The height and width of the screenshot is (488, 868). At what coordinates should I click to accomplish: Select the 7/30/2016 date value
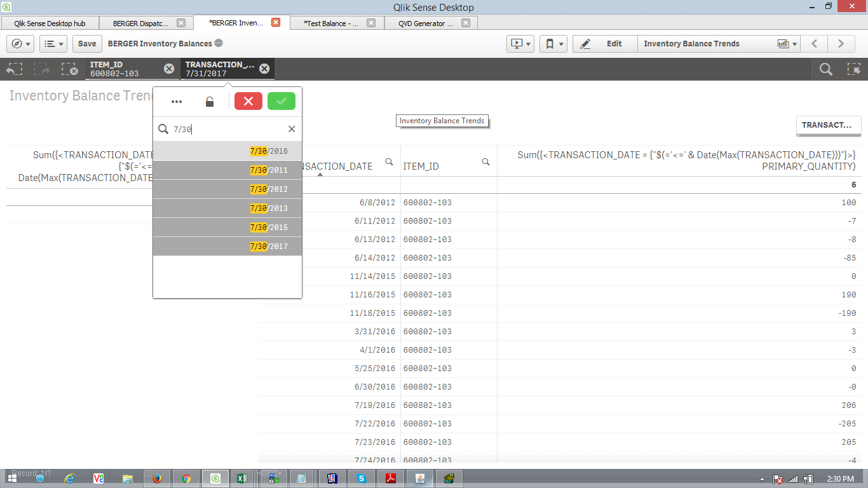click(x=227, y=151)
